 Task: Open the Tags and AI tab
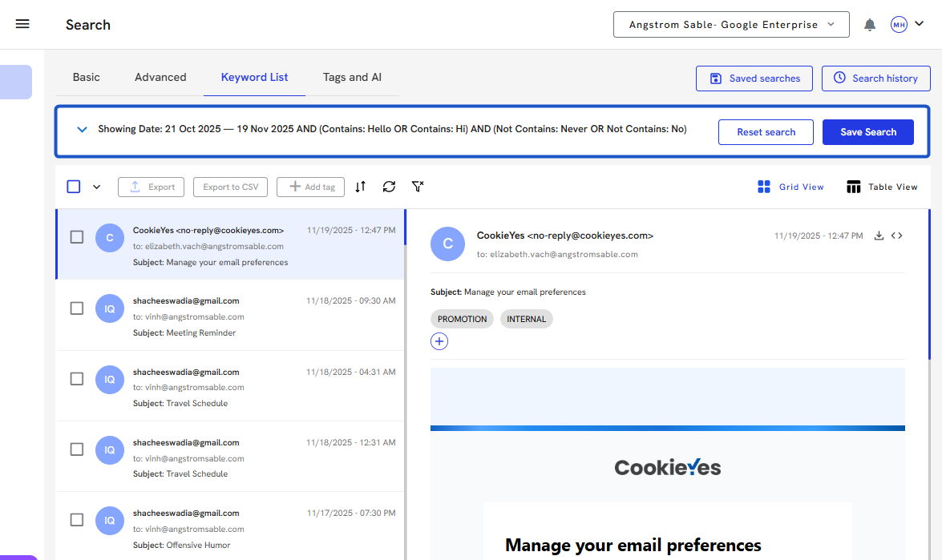coord(352,78)
